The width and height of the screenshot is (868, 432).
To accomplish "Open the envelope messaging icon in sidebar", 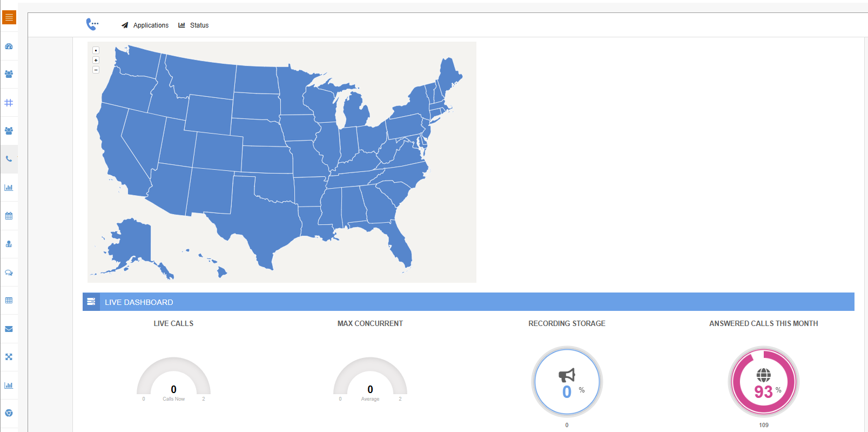I will 9,329.
